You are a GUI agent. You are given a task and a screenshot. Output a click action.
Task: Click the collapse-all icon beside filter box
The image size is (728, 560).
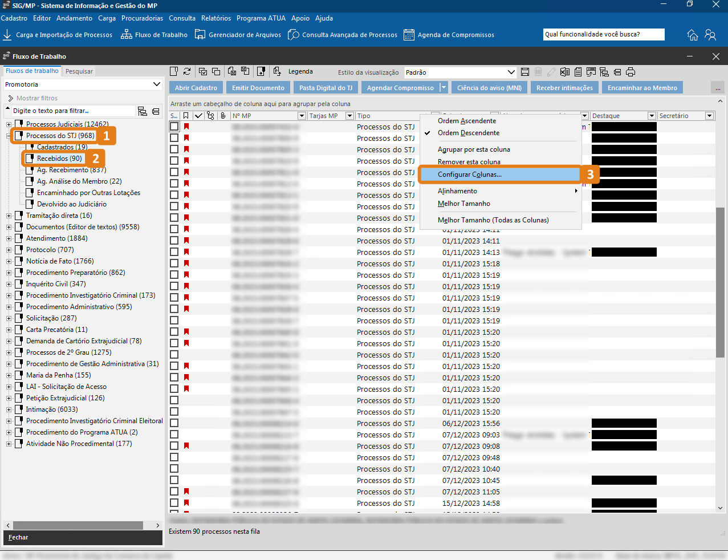coord(156,111)
